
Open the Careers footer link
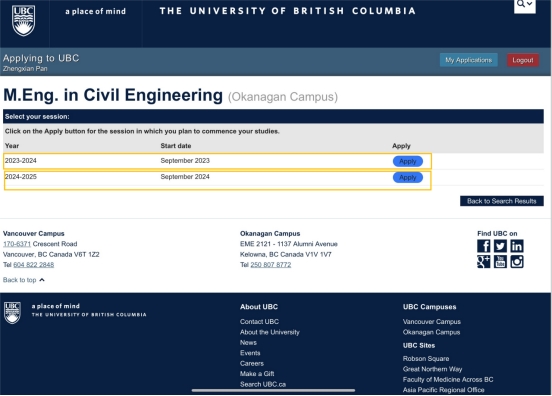252,363
